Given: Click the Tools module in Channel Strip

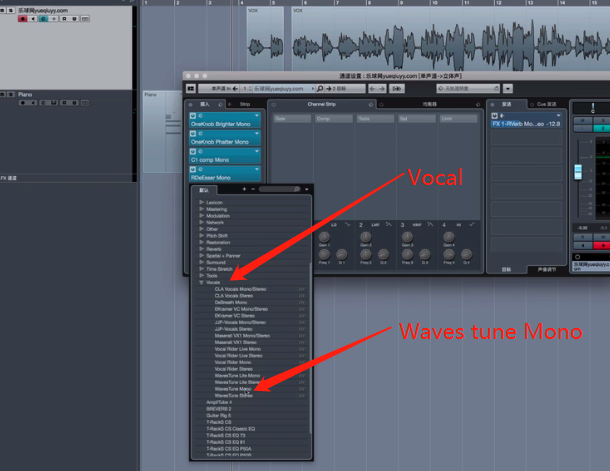Looking at the screenshot, I should (375, 119).
